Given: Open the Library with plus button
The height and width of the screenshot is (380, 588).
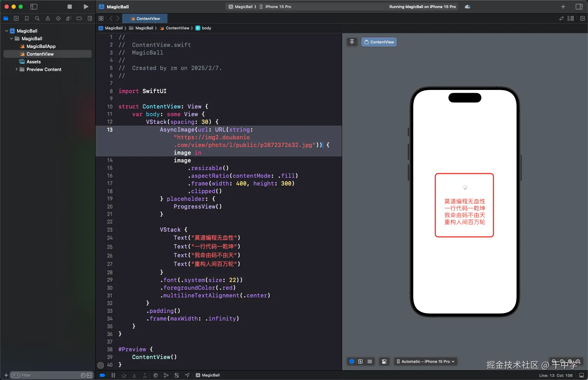Looking at the screenshot, I should (x=563, y=7).
